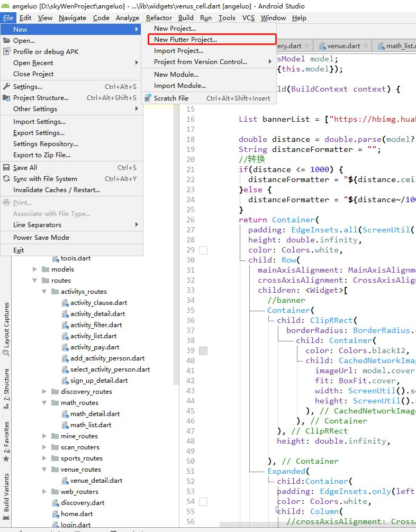This screenshot has width=416, height=532.
Task: Click the venue_detail.dart file icon
Action: tap(65, 481)
